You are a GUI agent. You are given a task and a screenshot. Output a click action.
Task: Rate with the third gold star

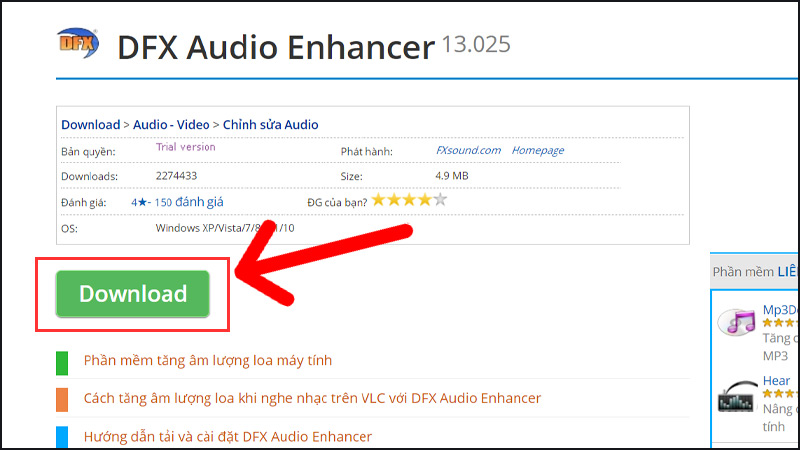[x=409, y=199]
